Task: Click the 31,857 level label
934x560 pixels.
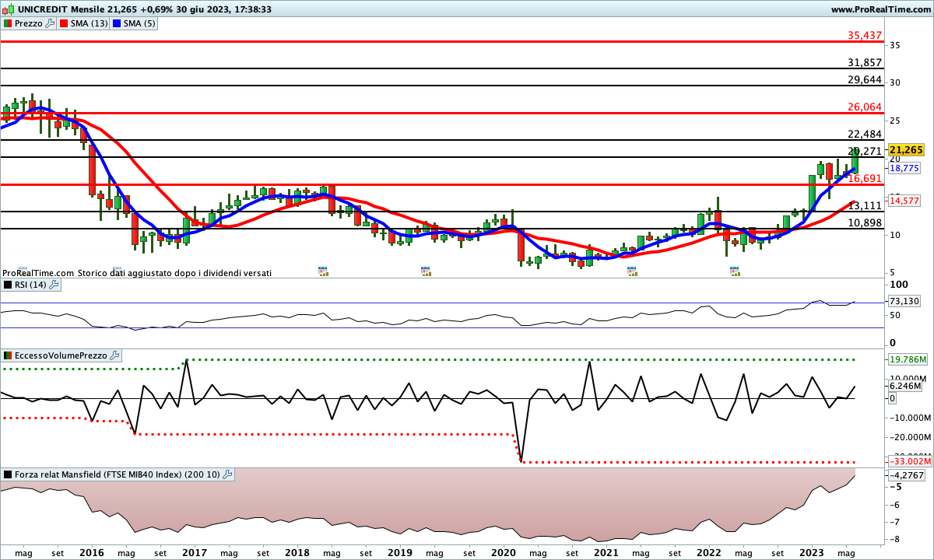Action: [865, 63]
